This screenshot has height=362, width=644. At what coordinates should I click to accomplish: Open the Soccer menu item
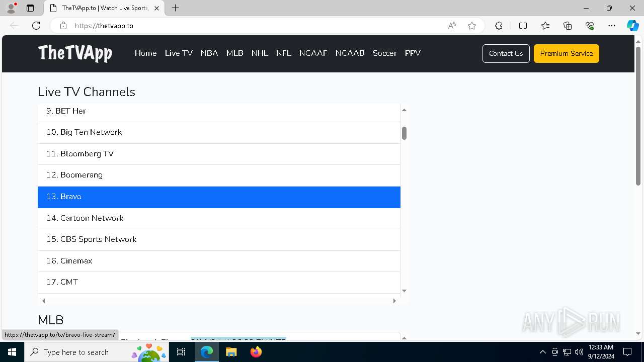[385, 53]
